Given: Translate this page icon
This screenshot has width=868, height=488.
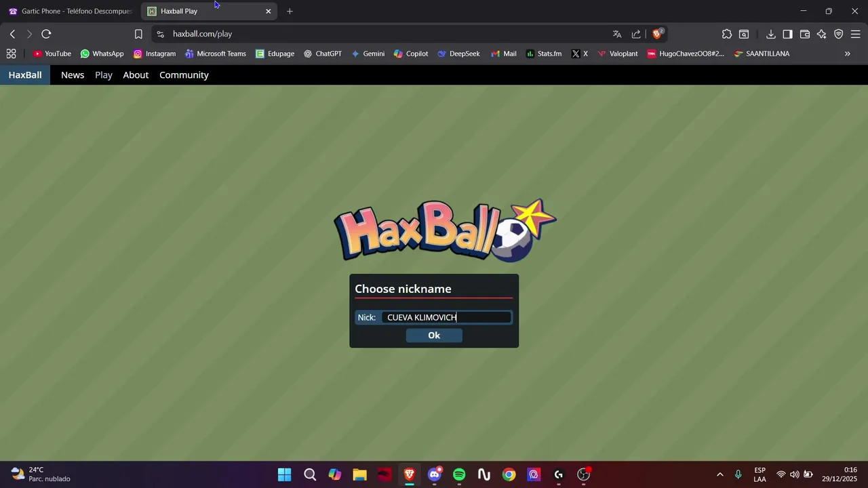Looking at the screenshot, I should (x=617, y=34).
